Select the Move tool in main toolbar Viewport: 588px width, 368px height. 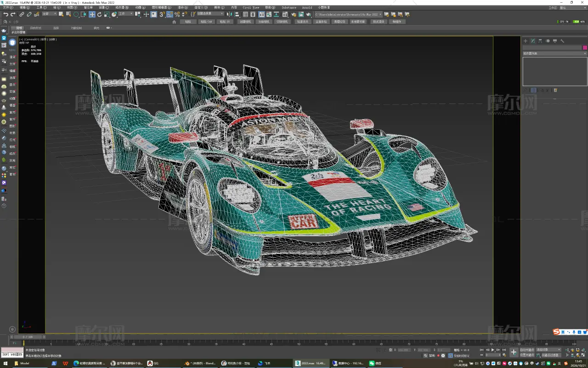(x=92, y=14)
